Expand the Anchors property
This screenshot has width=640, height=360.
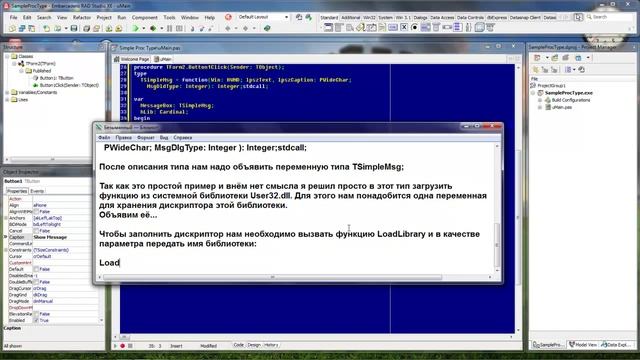[x=6, y=218]
